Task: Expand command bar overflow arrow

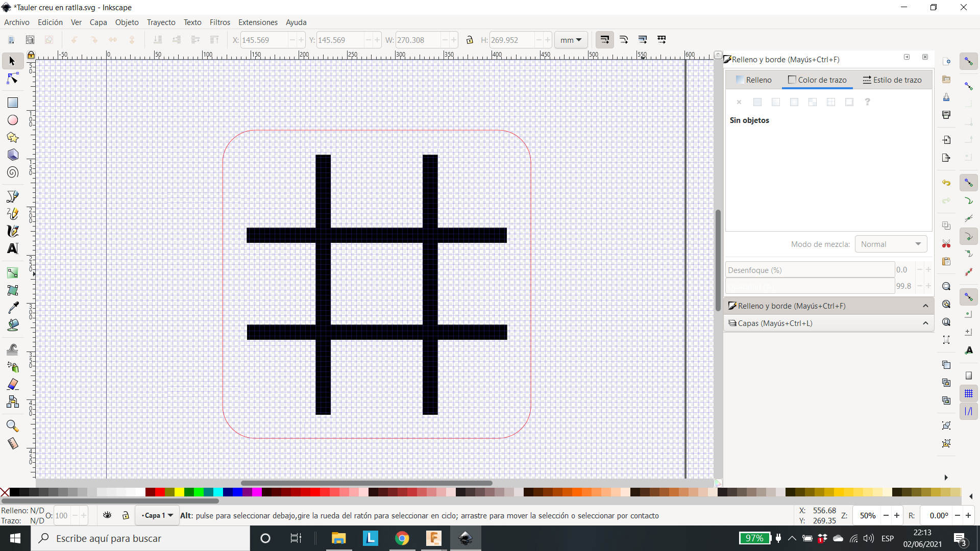Action: pyautogui.click(x=946, y=478)
